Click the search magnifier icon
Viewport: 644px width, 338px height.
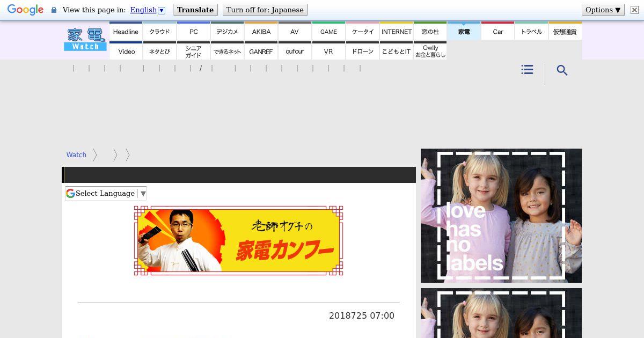[562, 70]
